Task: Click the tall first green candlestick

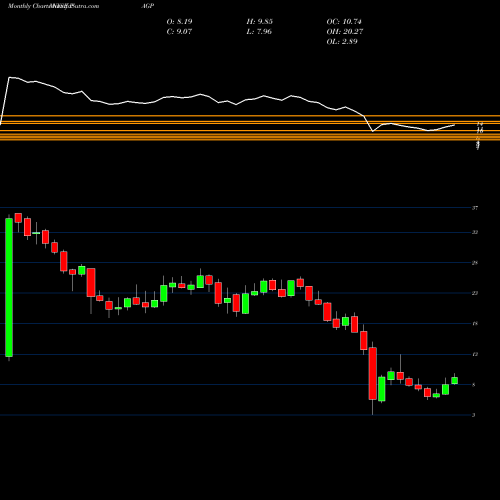Action: (x=9, y=287)
